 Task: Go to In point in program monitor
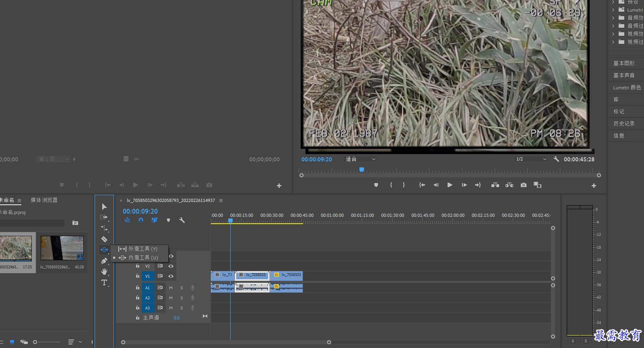(x=422, y=185)
